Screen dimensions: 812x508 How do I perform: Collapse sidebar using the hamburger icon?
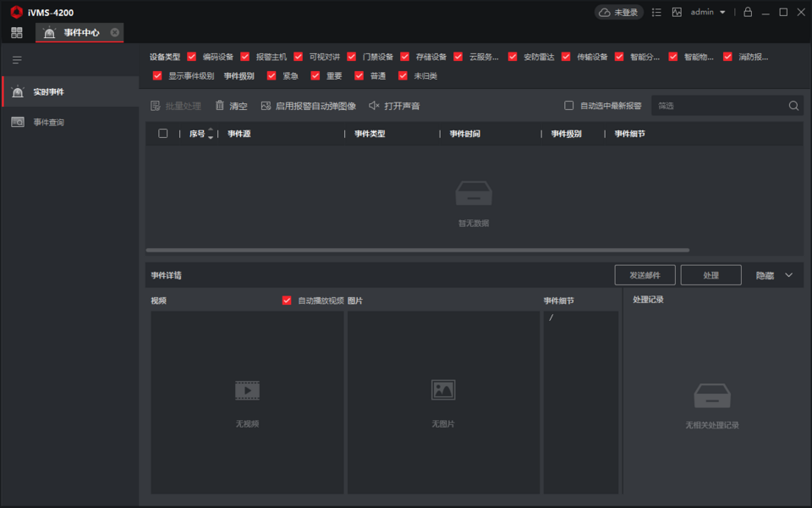[x=17, y=60]
